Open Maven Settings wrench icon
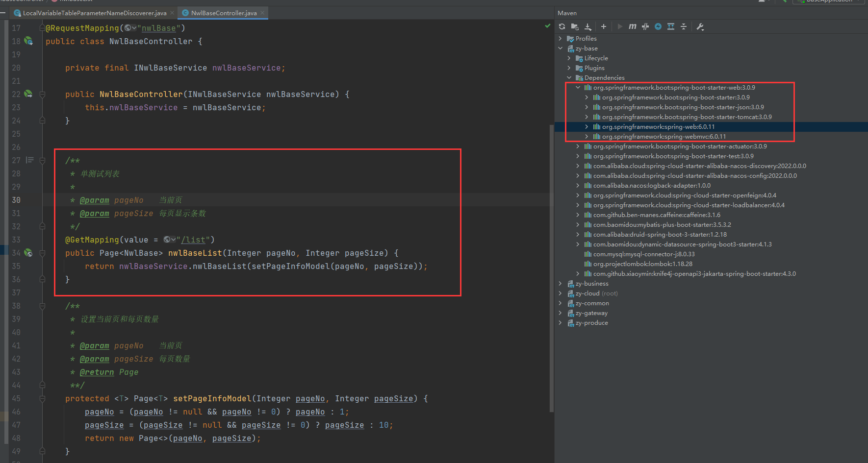This screenshot has width=868, height=463. click(x=700, y=26)
